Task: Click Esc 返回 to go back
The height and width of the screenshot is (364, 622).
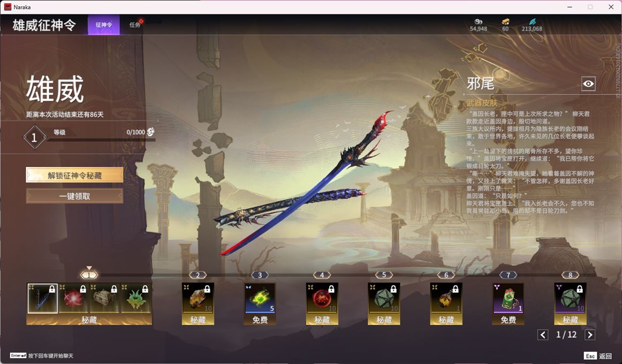Action: (x=598, y=355)
